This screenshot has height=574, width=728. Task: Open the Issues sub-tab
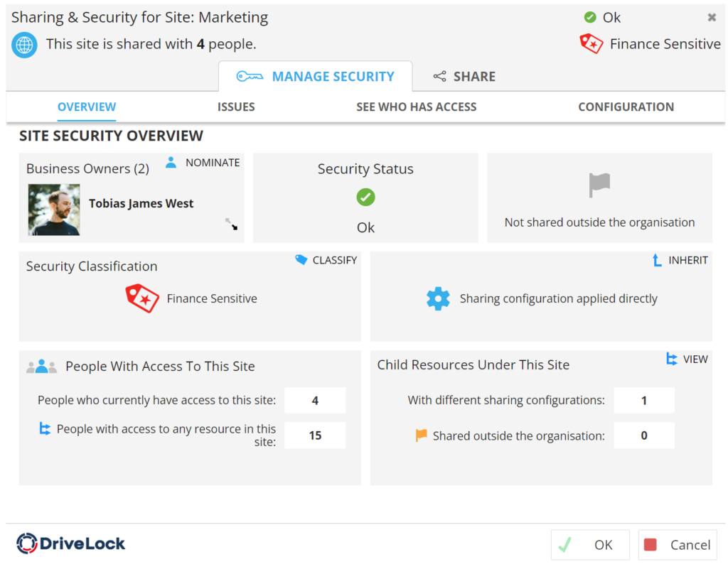[x=236, y=107]
